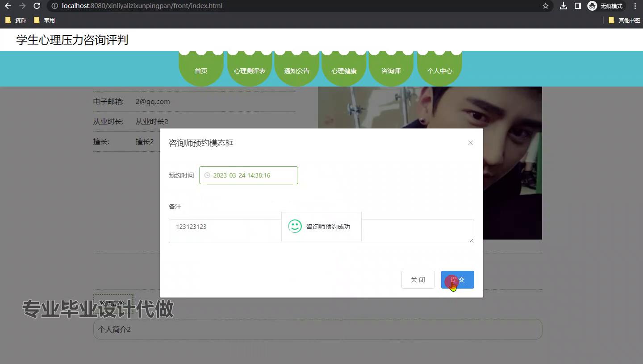This screenshot has height=364, width=643.
Task: Click the 备注 textarea
Action: click(321, 231)
